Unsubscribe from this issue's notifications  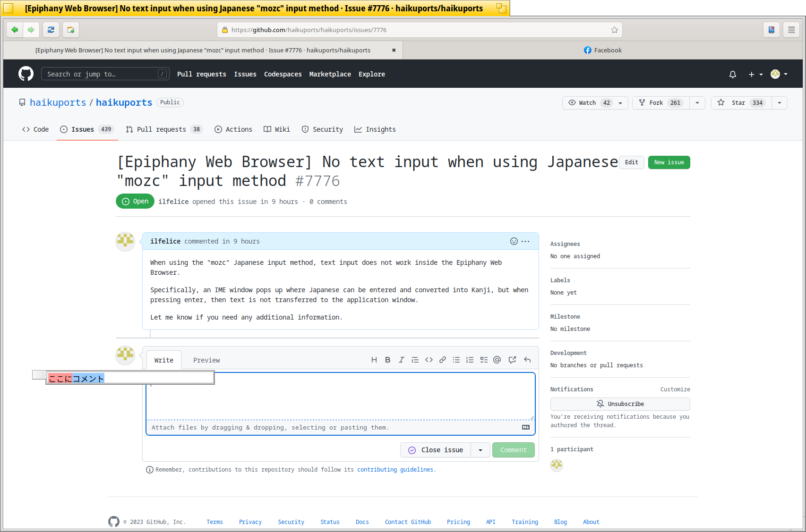tap(620, 404)
